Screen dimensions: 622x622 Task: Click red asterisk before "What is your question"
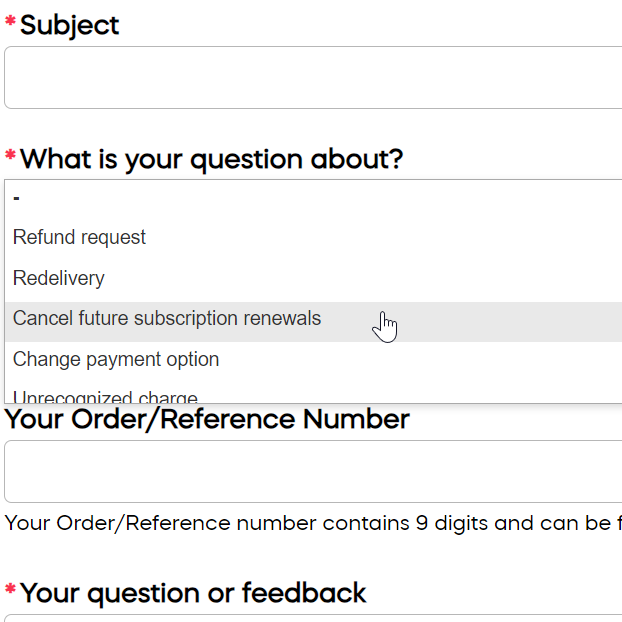click(10, 154)
